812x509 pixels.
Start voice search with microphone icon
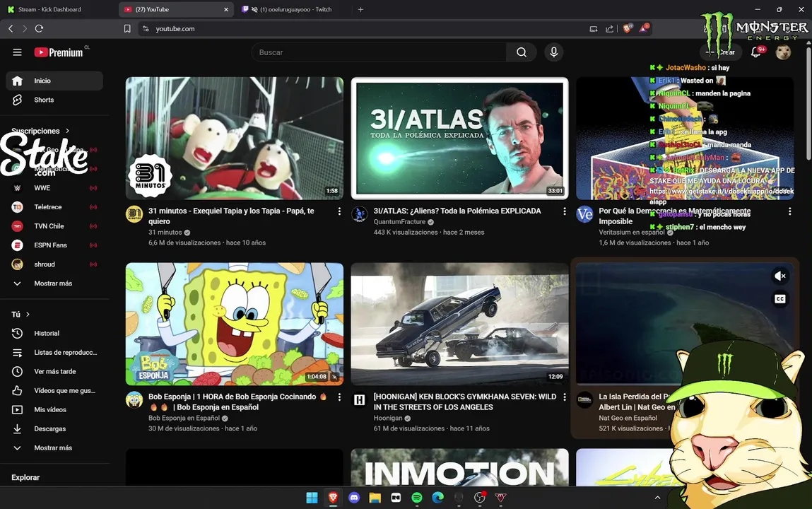click(x=553, y=52)
